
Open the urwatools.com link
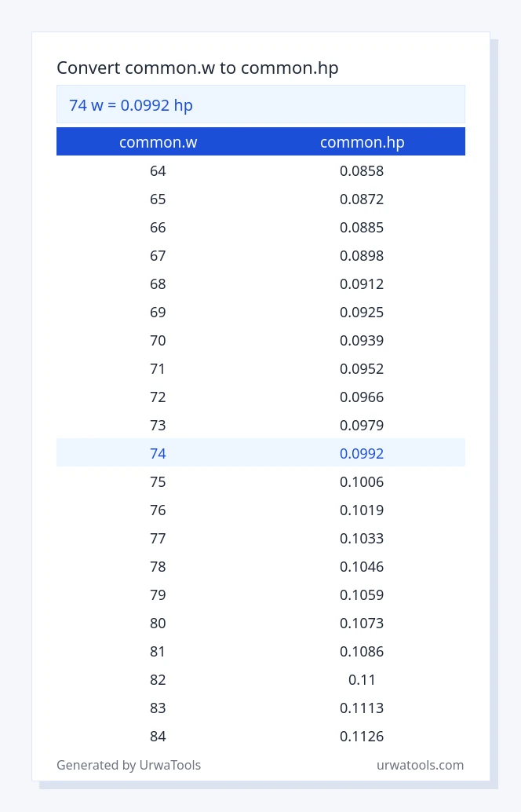coord(420,765)
